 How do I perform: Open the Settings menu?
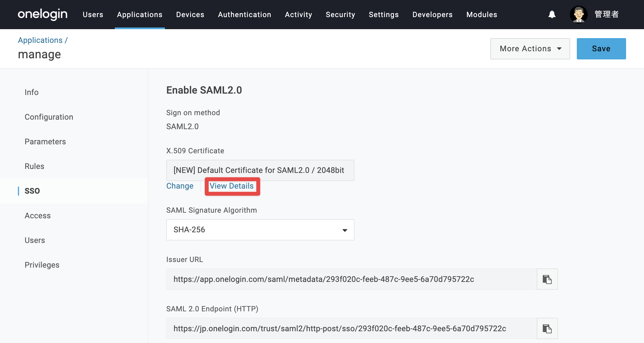384,15
